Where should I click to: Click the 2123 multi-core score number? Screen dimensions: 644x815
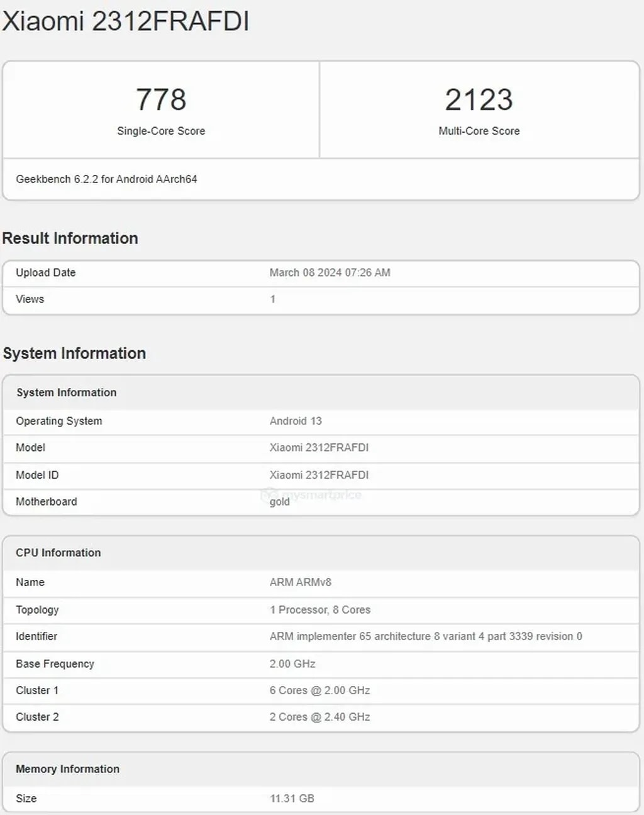(x=479, y=99)
